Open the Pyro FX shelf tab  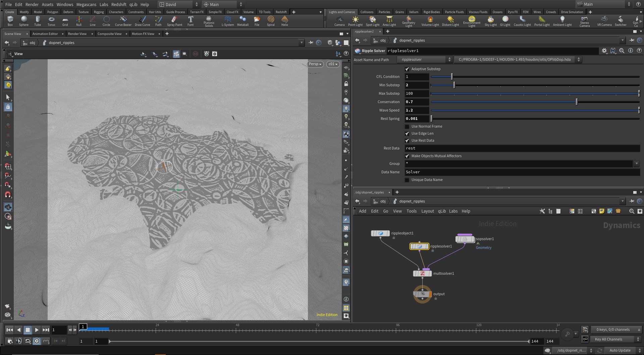513,12
